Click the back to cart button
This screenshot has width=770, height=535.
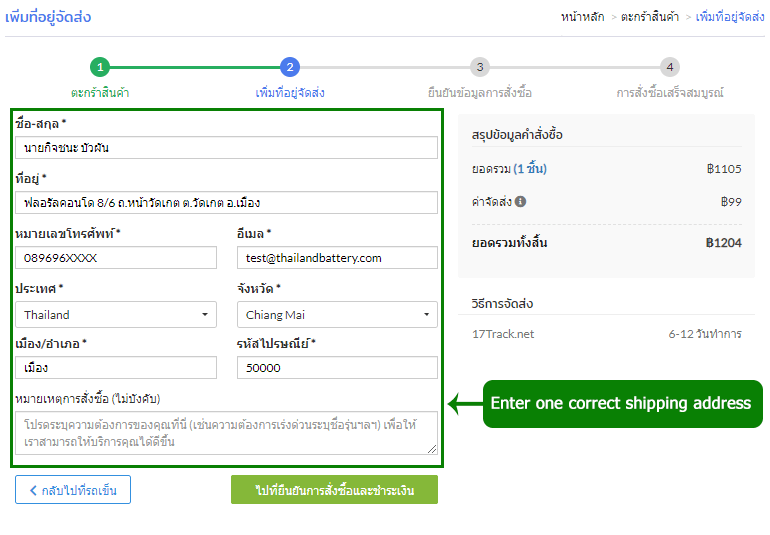[73, 490]
